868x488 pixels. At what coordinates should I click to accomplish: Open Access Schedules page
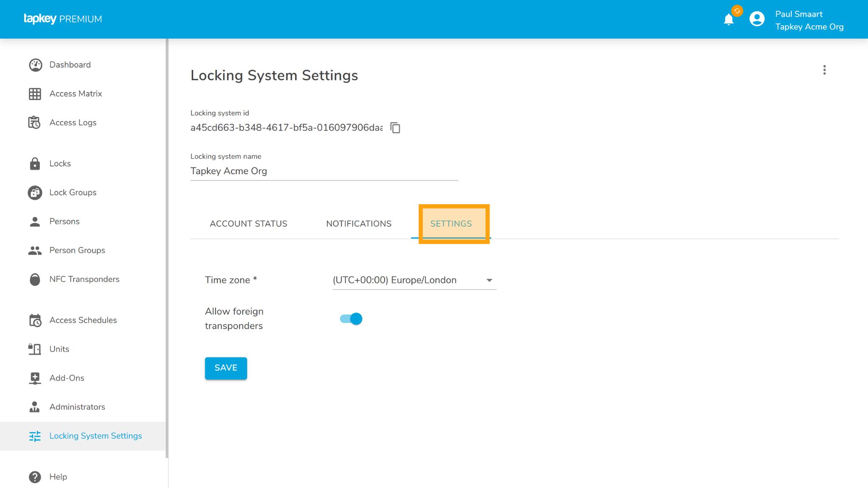coord(83,320)
